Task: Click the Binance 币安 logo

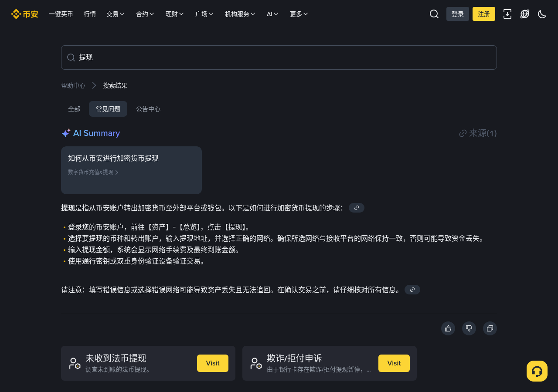Action: tap(24, 14)
